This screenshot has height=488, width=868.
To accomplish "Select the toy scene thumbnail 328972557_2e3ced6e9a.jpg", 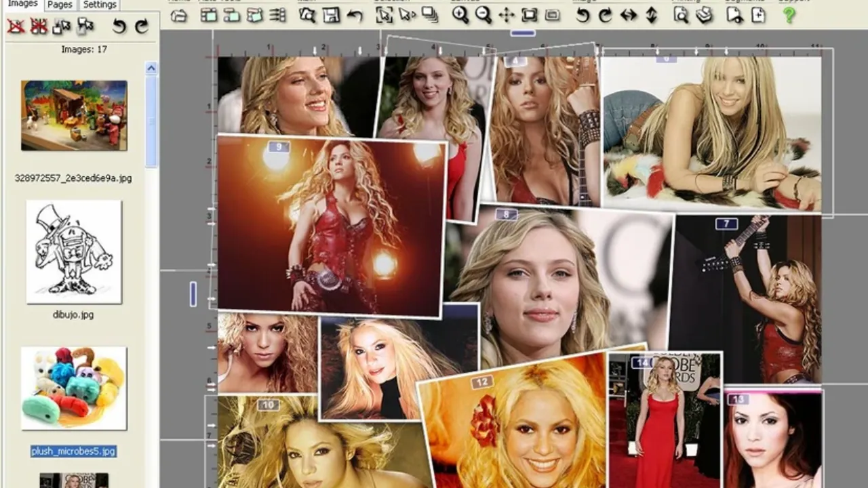I will coord(74,115).
